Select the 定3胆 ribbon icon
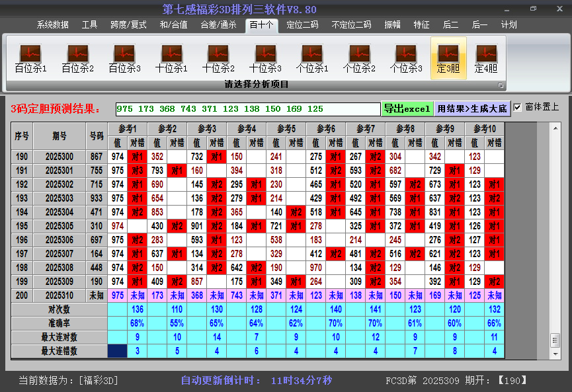Image resolution: width=572 pixels, height=392 pixels. click(x=448, y=58)
